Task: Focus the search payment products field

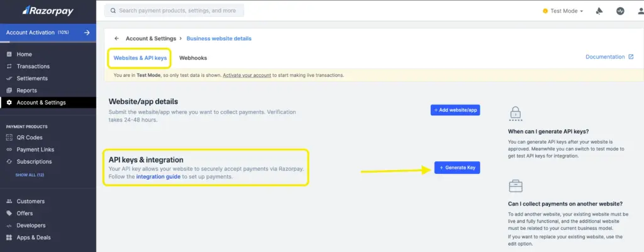Action: (174, 11)
